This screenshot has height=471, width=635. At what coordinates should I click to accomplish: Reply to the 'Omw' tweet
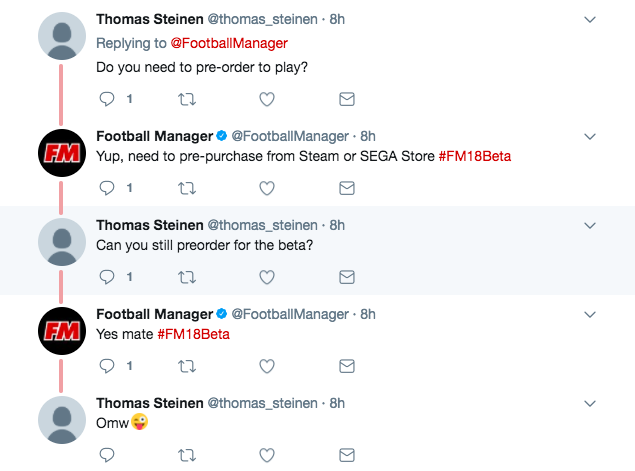click(x=107, y=455)
